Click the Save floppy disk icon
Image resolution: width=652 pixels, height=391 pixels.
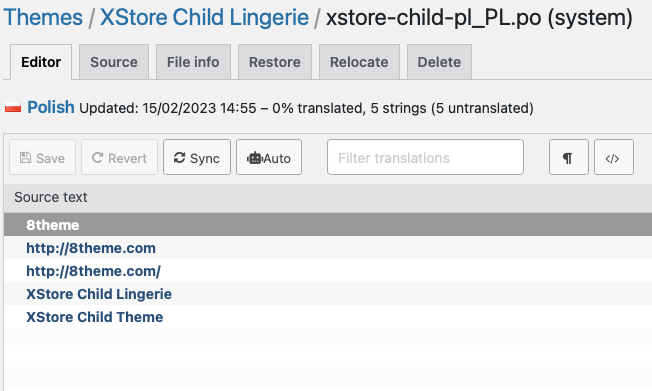tap(25, 158)
